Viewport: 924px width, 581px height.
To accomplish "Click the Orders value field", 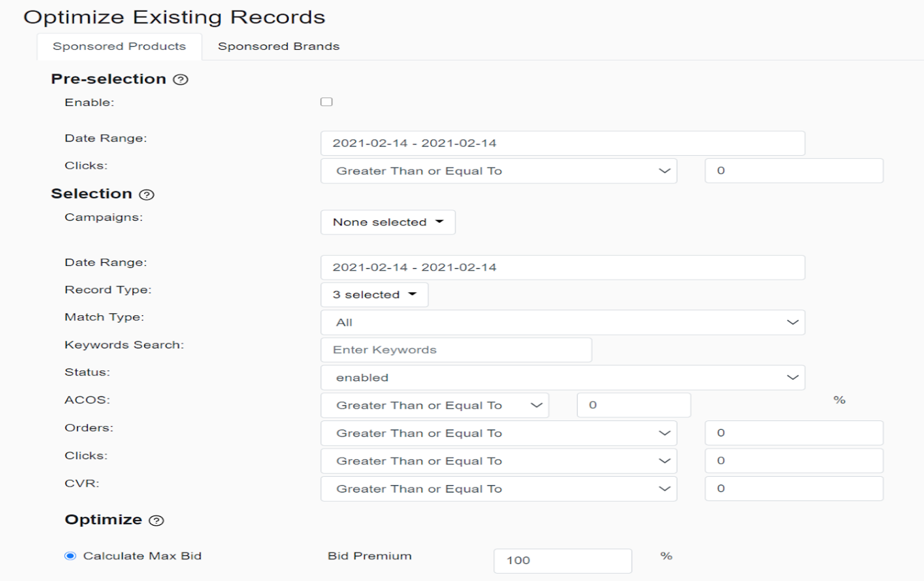I will tap(794, 433).
